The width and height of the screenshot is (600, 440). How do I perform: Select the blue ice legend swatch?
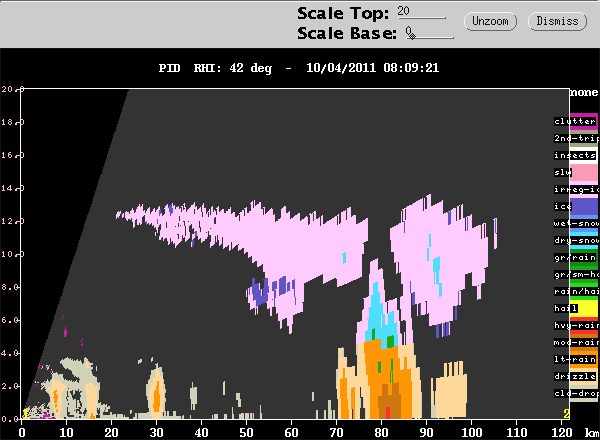tap(584, 207)
